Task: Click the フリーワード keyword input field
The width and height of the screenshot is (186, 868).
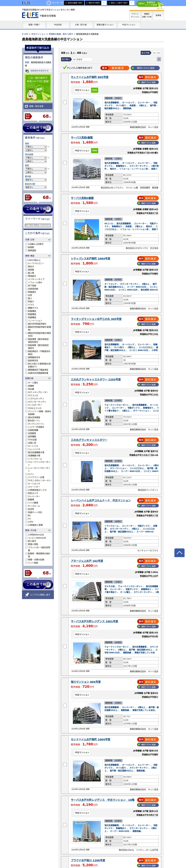Action: point(38,225)
